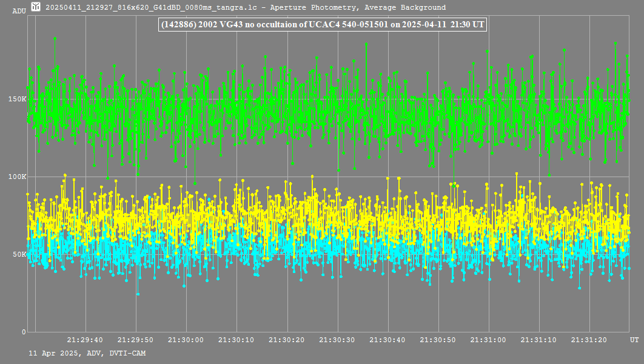Select the 21:30:20 time marker
644x364 pixels.
287,340
